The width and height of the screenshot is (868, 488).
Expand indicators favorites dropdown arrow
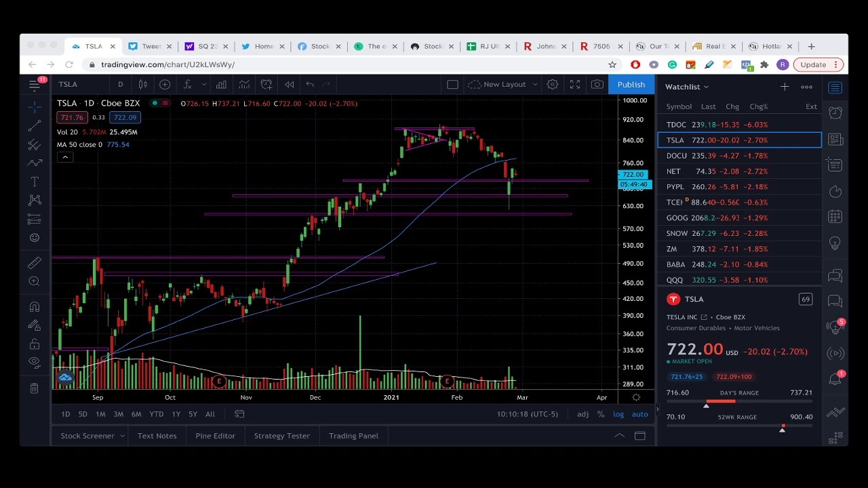point(204,84)
